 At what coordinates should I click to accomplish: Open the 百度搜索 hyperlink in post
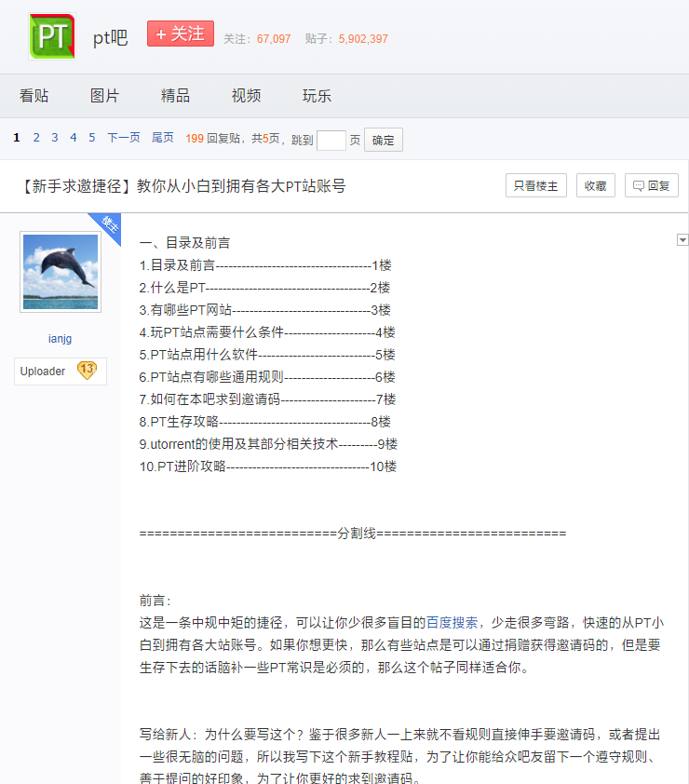point(453,623)
